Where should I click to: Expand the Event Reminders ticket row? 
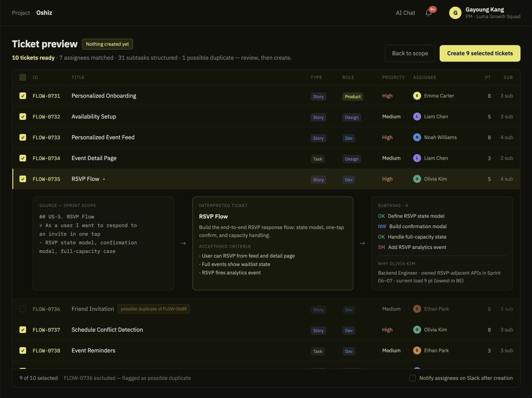point(266,351)
